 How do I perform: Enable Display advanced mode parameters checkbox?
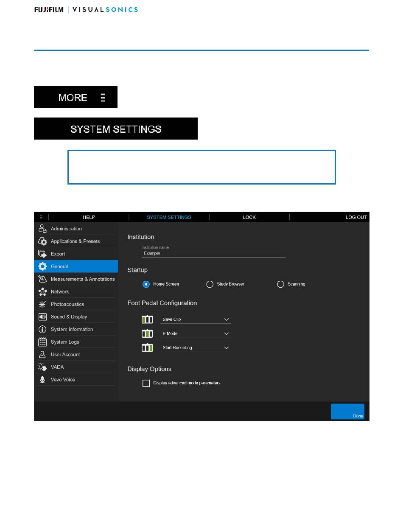tap(146, 383)
